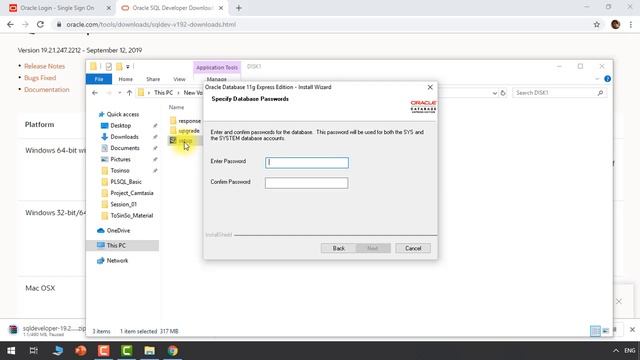The image size is (640, 360).
Task: Go up one folder level
Action: [x=129, y=93]
